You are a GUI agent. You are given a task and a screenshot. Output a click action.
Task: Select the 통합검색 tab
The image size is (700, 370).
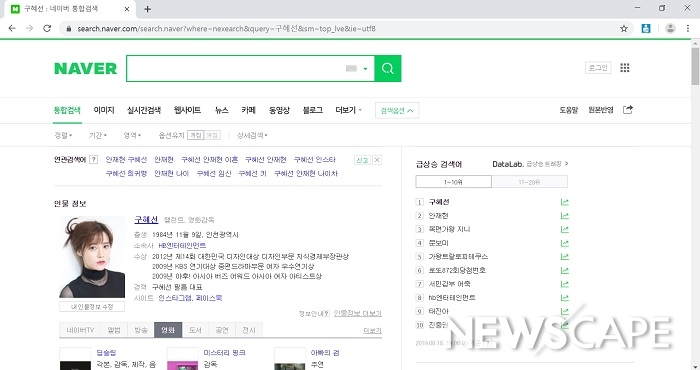(67, 110)
